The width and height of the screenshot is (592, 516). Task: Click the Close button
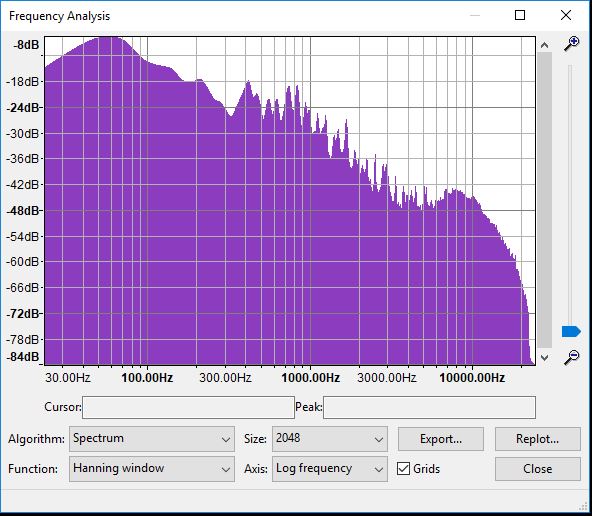pyautogui.click(x=538, y=469)
